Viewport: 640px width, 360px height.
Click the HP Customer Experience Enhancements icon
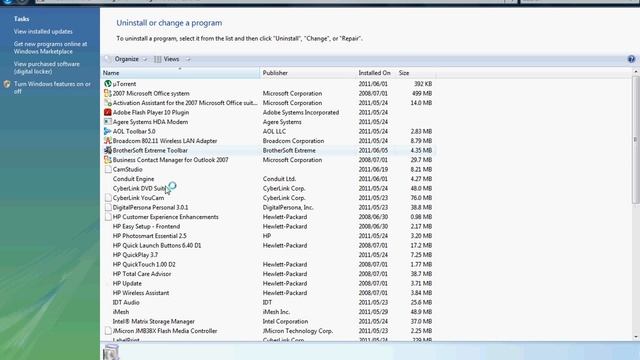click(108, 217)
